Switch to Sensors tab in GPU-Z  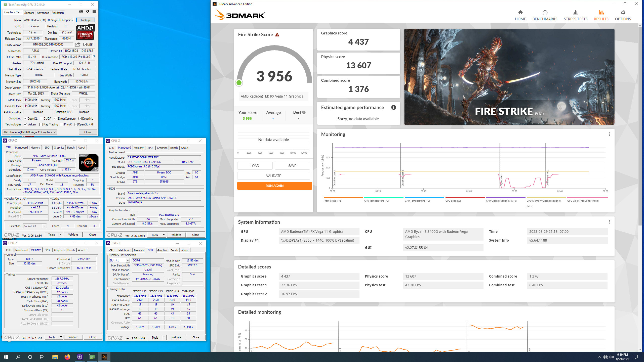tap(29, 13)
